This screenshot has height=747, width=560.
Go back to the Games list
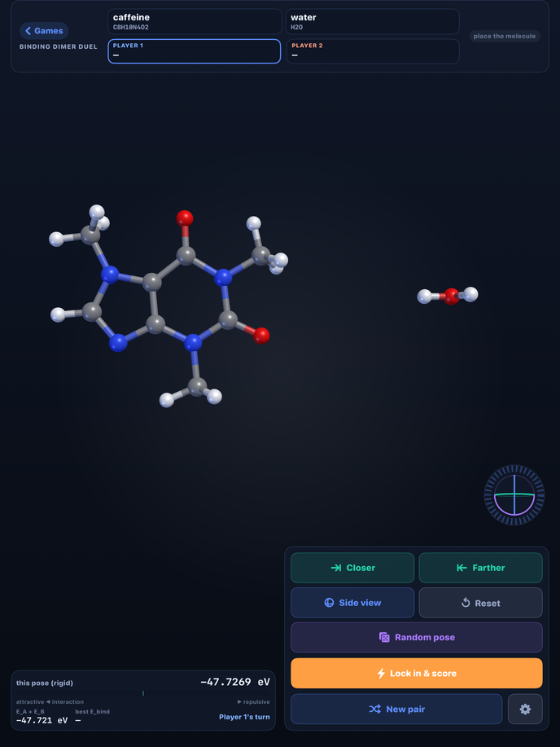coord(44,31)
